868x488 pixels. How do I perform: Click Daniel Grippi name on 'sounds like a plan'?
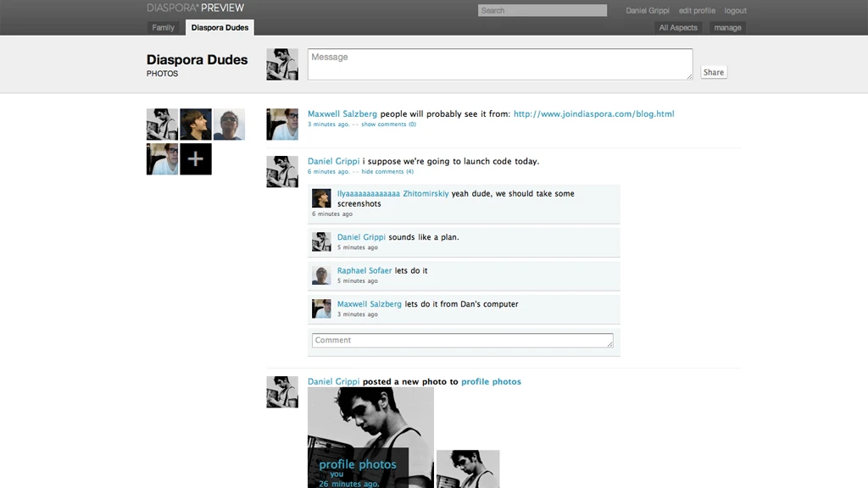[361, 237]
